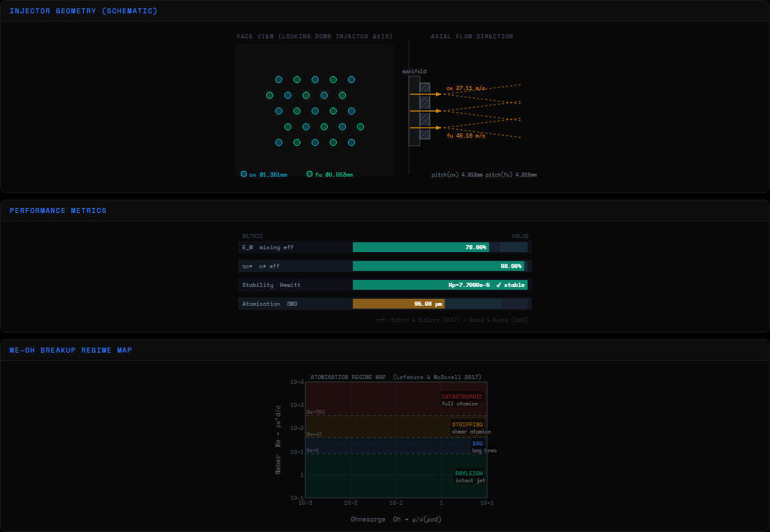Click the 'ox 27.11 m/s' velocity label

465,89
